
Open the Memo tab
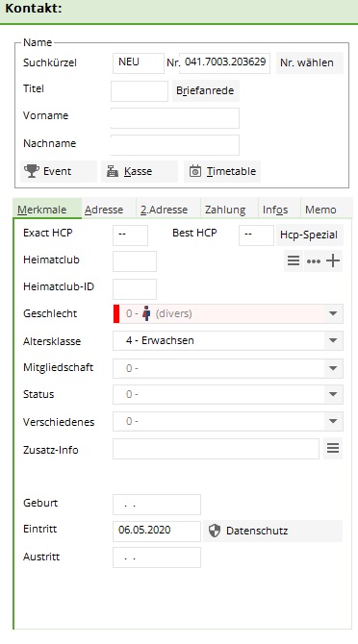[x=320, y=210]
